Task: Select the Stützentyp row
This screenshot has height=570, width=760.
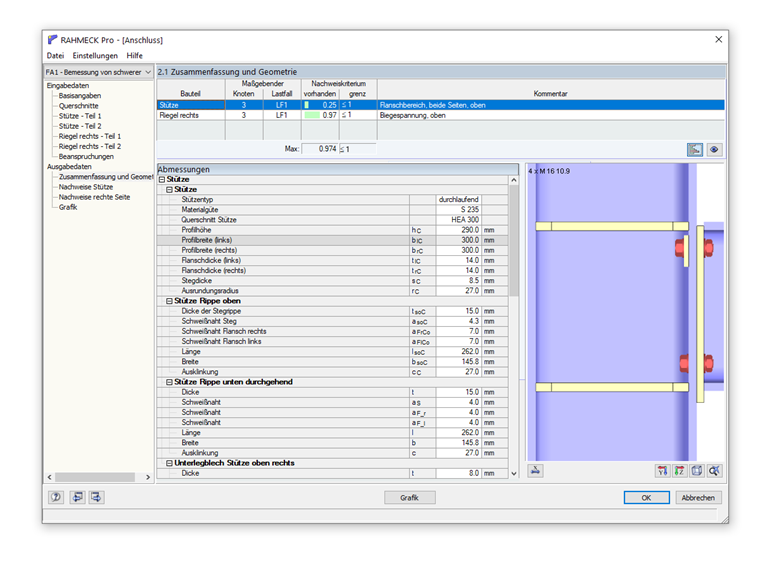Action: point(332,200)
